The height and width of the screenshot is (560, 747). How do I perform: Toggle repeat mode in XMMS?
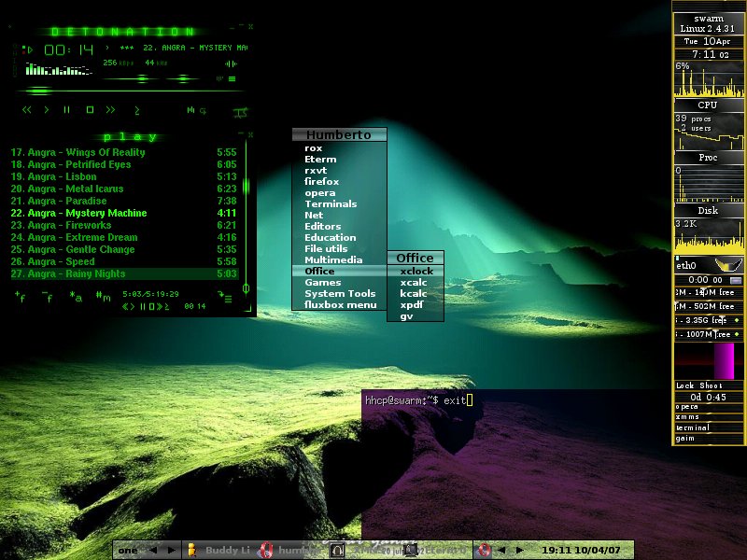(x=203, y=110)
